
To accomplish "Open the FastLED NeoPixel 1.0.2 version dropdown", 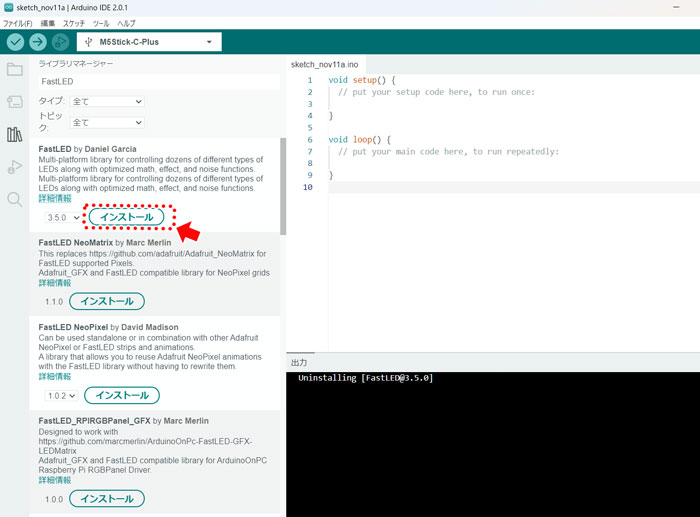I will point(61,396).
